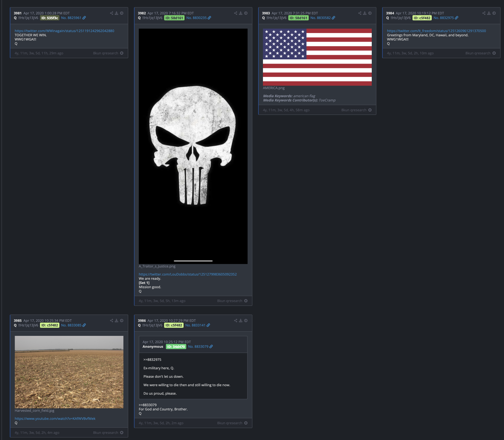Click the download icon on post 3982

(241, 13)
